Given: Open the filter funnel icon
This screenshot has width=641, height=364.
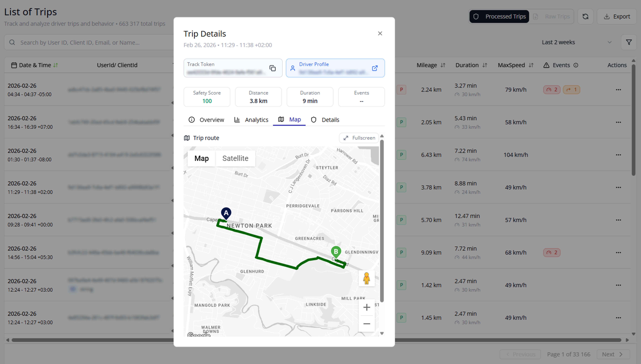Looking at the screenshot, I should point(629,42).
